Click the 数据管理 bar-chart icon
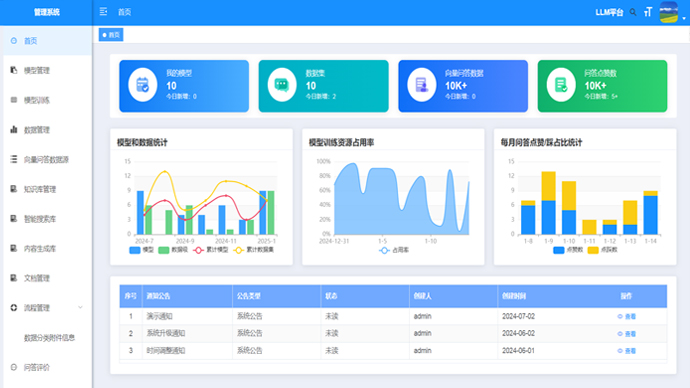Image resolution: width=690 pixels, height=388 pixels. [x=14, y=130]
